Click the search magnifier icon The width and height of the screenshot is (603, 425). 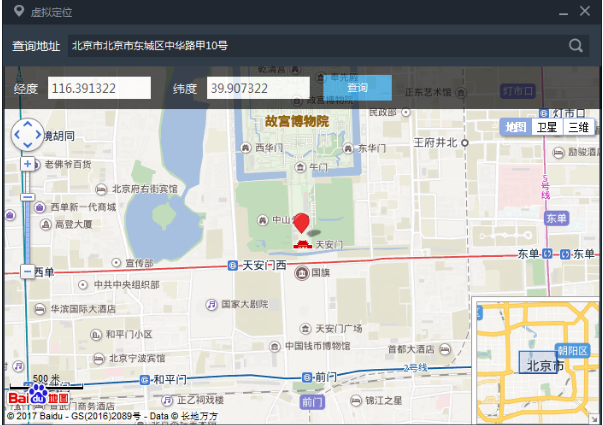[576, 46]
